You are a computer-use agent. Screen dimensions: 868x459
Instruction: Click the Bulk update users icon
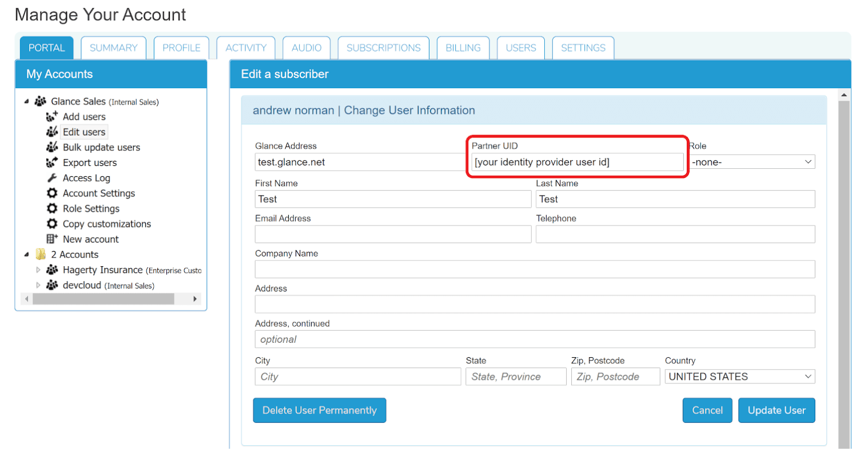click(52, 148)
